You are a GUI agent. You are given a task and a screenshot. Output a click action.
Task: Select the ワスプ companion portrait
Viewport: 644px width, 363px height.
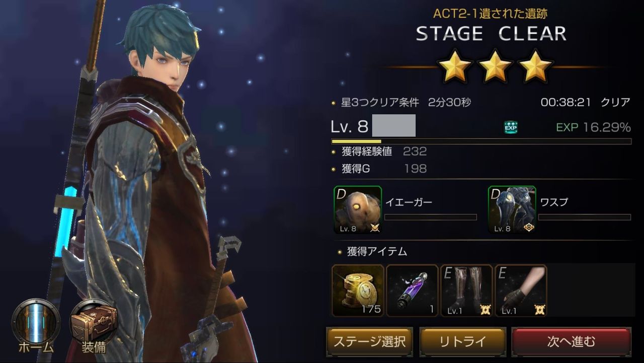(512, 210)
